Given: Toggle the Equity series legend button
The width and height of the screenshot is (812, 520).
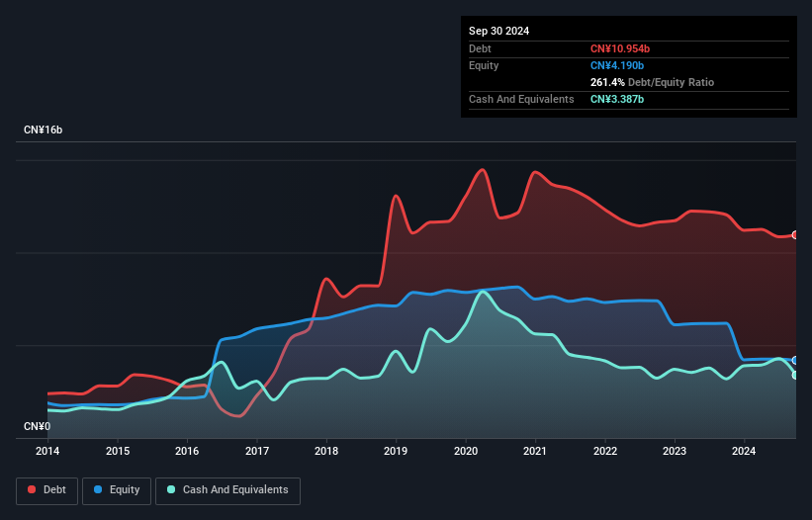Looking at the screenshot, I should tap(117, 490).
